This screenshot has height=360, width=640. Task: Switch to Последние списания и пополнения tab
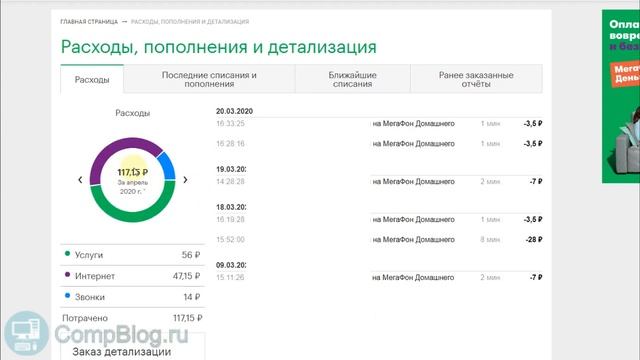(x=209, y=79)
